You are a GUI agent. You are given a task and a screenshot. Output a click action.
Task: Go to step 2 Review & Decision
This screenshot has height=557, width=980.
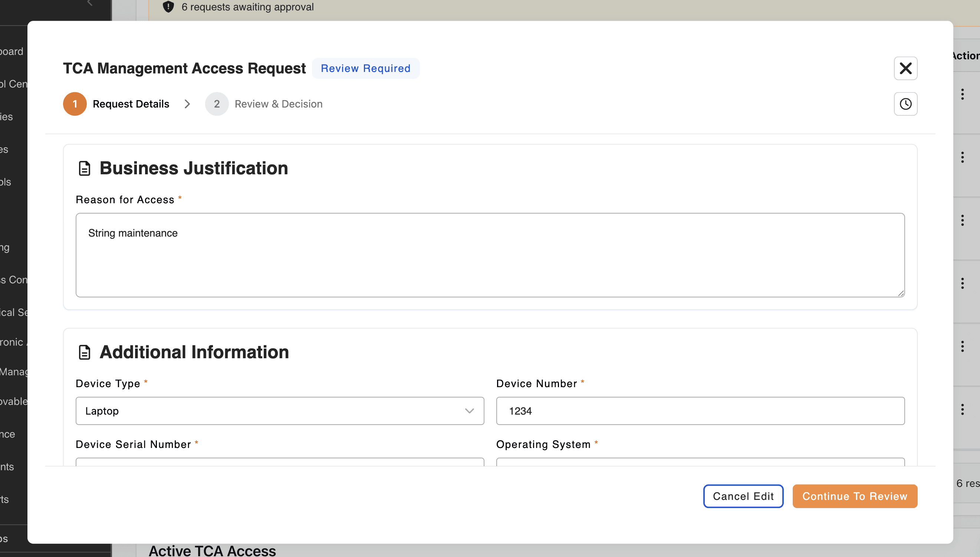point(264,104)
